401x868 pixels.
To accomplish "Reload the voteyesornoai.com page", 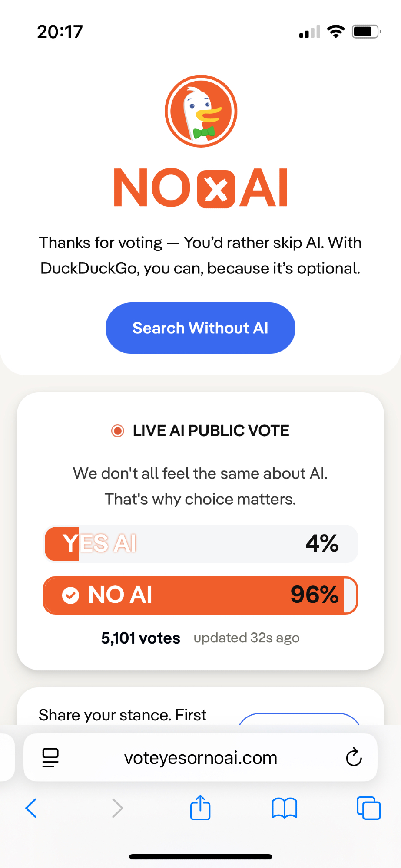I will [x=354, y=758].
